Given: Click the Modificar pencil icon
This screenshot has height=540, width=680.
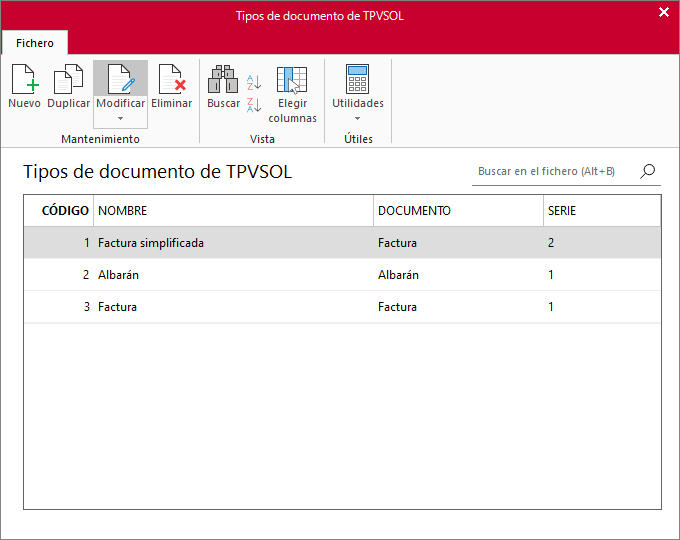Looking at the screenshot, I should (121, 79).
